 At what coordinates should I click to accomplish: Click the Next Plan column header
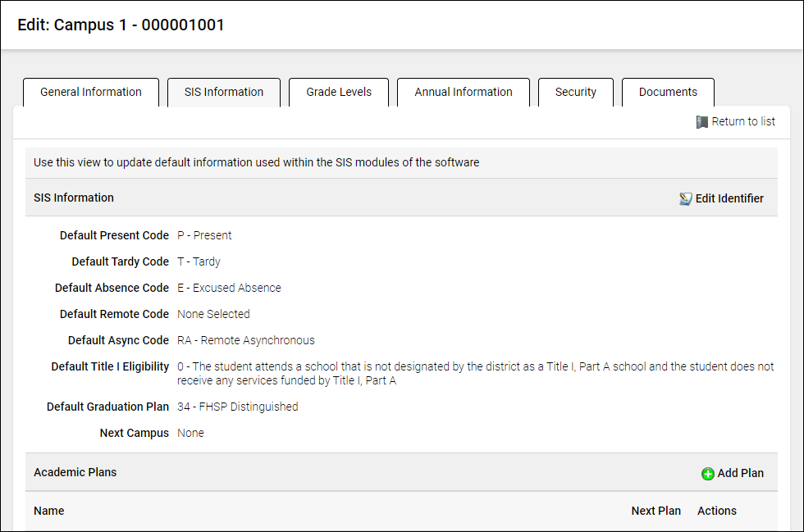656,511
